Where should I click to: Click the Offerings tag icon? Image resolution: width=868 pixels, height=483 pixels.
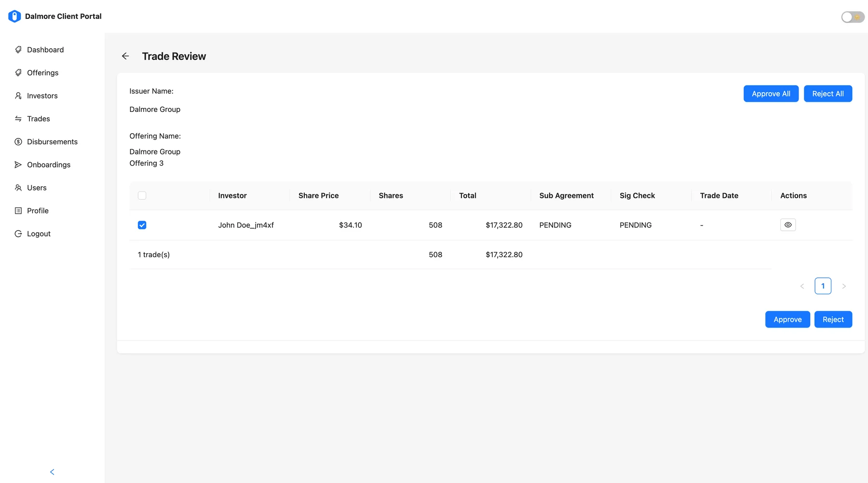point(18,73)
